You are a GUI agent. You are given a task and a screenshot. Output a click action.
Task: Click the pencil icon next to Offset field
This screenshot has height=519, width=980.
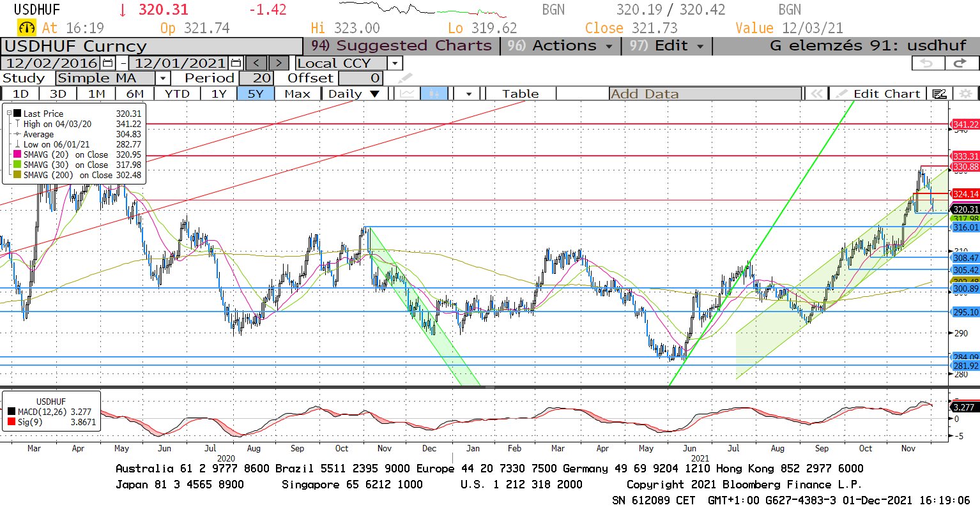pos(405,79)
